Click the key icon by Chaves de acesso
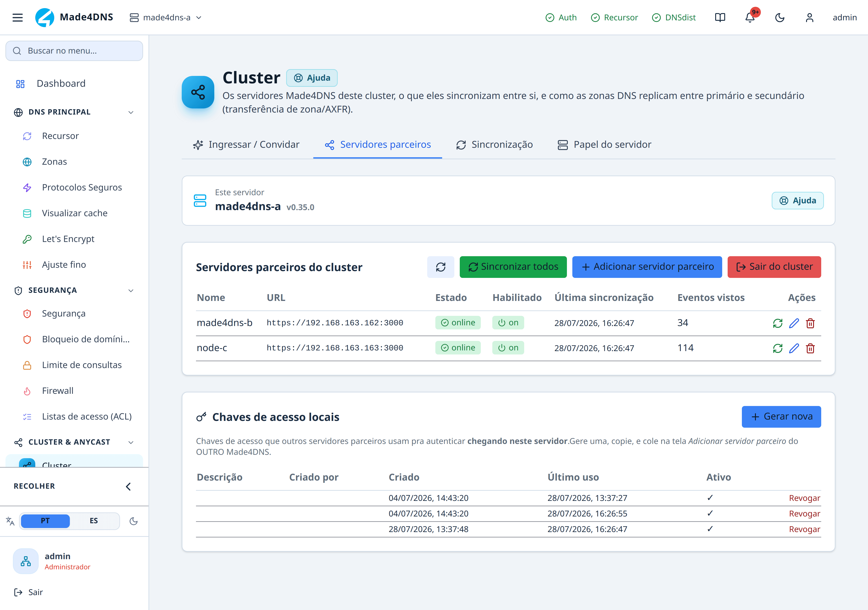Image resolution: width=868 pixels, height=610 pixels. [x=201, y=417]
